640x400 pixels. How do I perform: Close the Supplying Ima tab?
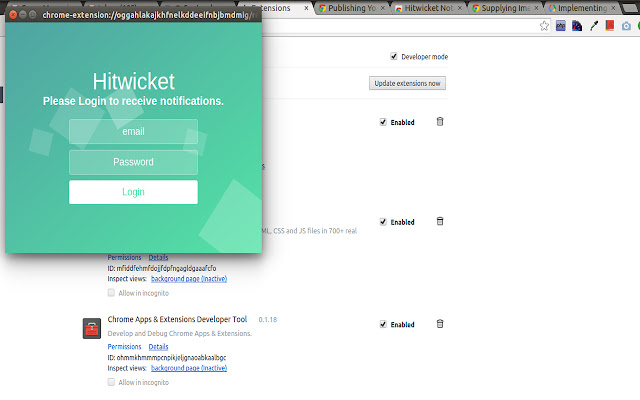(x=536, y=8)
